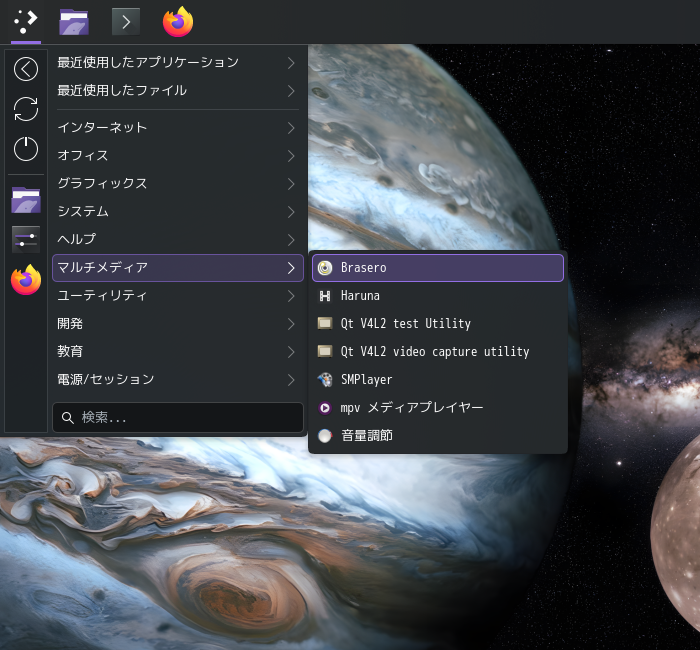Open the オフィス category
The width and height of the screenshot is (700, 650).
point(178,156)
